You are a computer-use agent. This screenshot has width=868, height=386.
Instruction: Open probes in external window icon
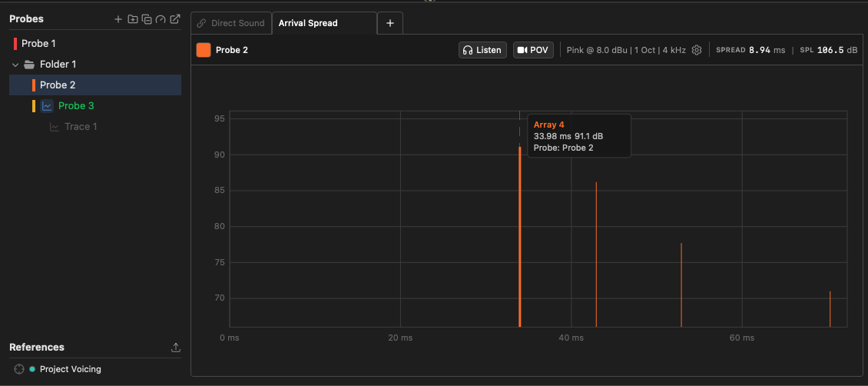click(175, 19)
